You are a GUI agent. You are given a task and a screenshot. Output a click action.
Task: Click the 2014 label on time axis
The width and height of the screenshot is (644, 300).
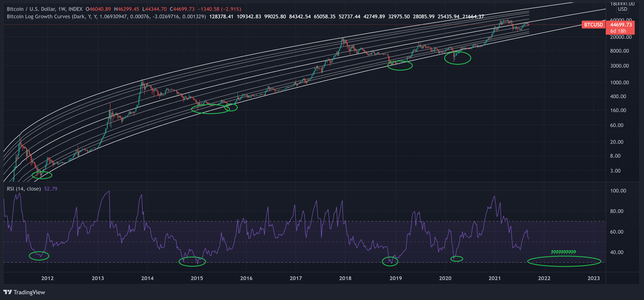[x=147, y=278]
